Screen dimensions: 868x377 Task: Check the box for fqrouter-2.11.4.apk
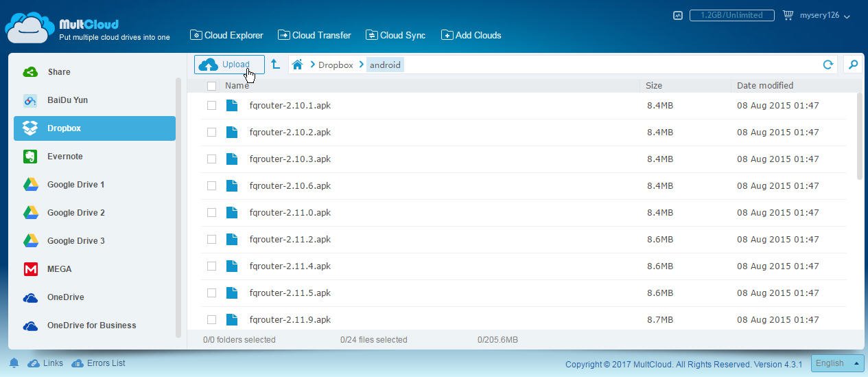pos(211,266)
